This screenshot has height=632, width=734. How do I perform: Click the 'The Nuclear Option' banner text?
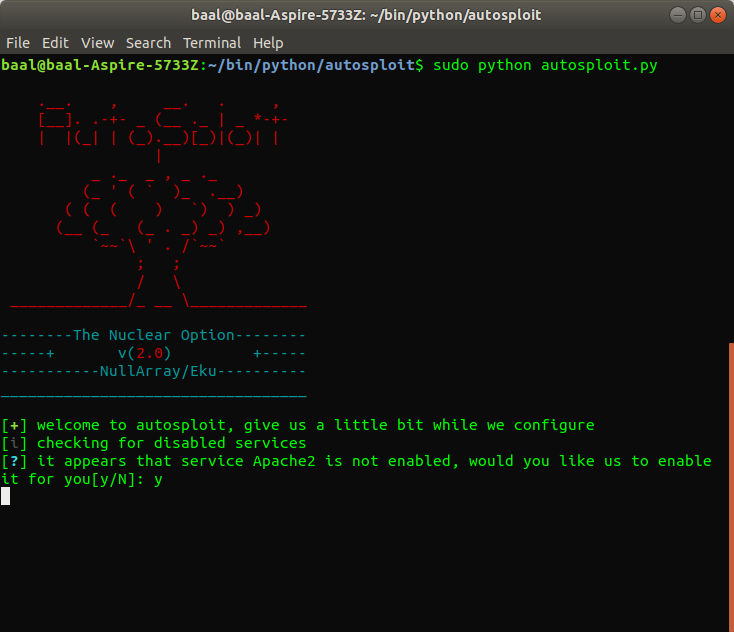point(154,335)
